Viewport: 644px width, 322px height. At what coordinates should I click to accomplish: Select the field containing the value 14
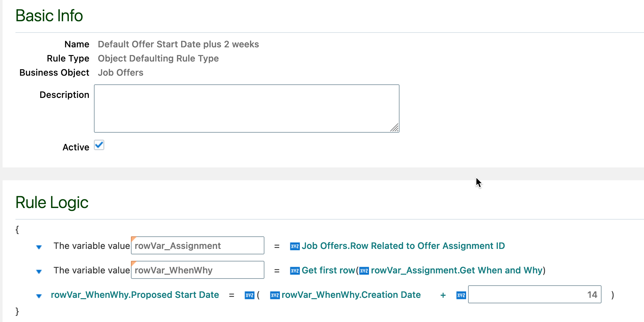click(x=535, y=295)
